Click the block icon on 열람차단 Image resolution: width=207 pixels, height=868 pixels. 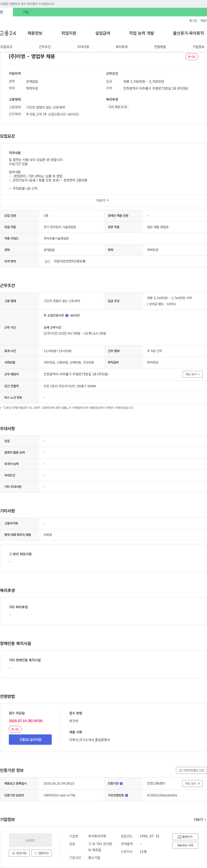[x=36, y=853]
